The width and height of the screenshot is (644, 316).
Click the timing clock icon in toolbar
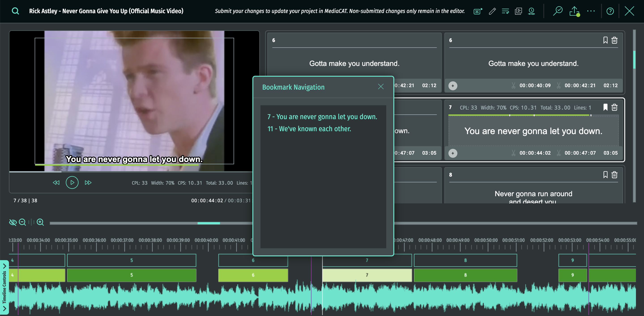click(531, 11)
